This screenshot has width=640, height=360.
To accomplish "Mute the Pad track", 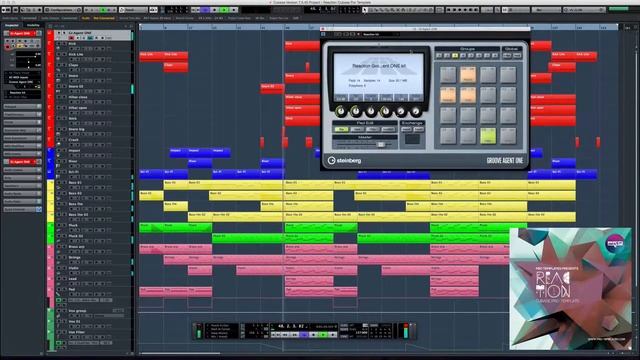I will (x=58, y=289).
